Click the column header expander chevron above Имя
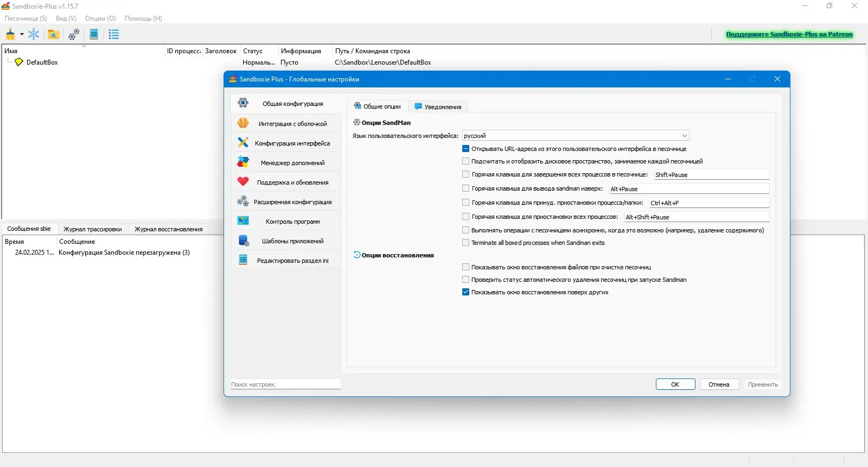868x467 pixels. point(84,46)
